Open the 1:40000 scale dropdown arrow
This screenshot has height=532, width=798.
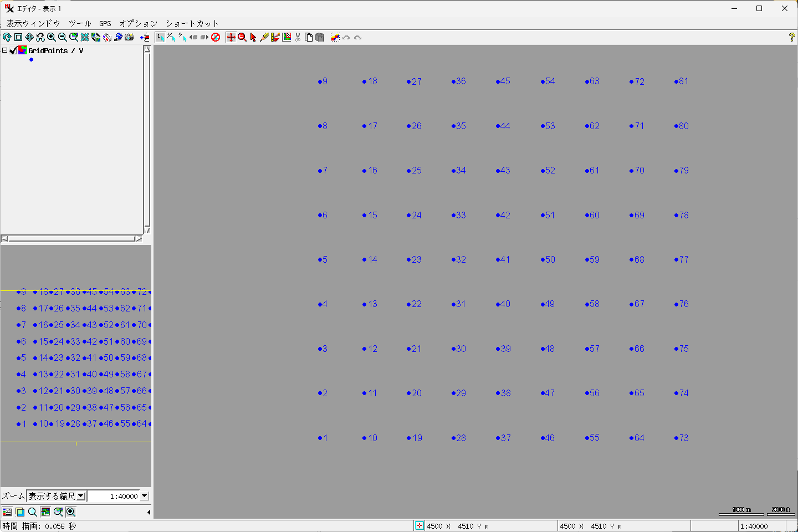(145, 496)
